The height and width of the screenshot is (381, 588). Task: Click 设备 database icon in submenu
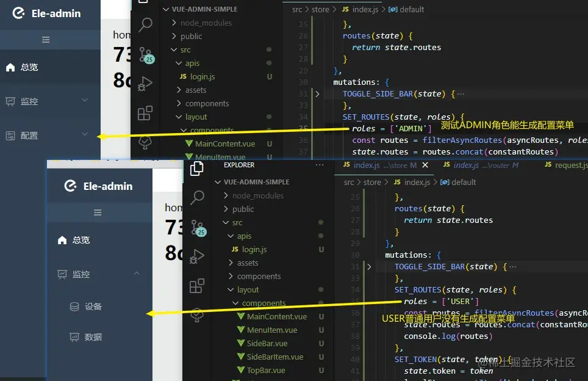pyautogui.click(x=74, y=307)
